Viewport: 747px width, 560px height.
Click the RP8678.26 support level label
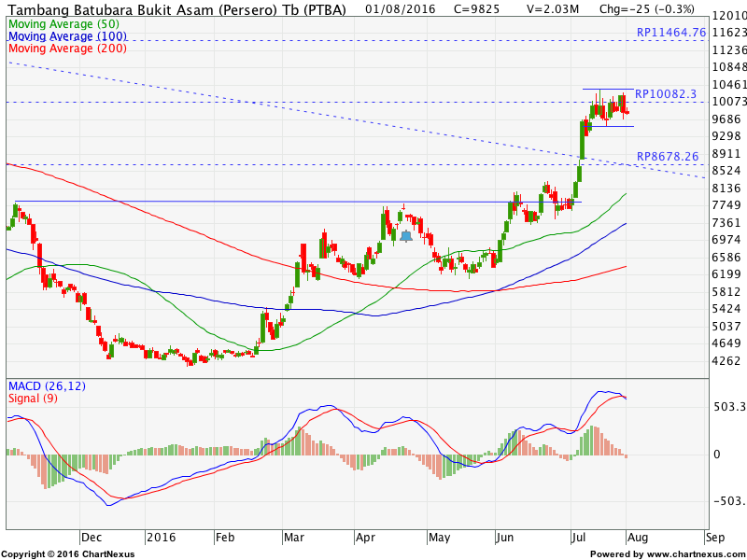668,156
